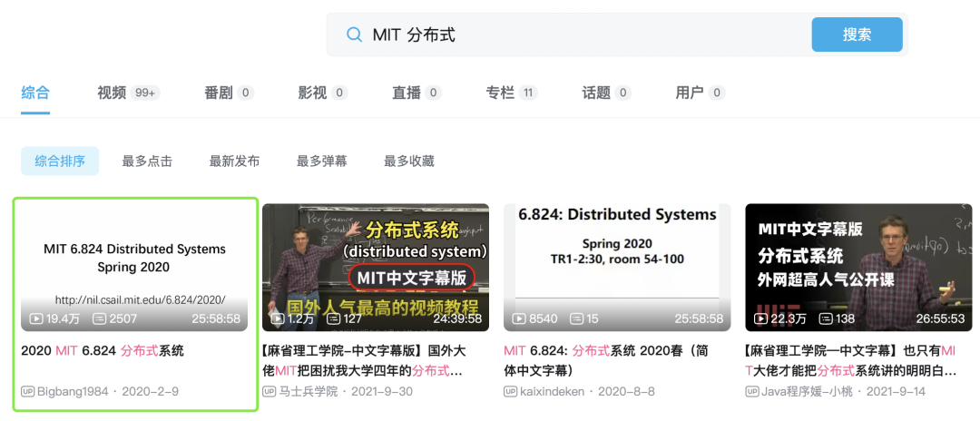Click the danmaku icon beside 2507

tap(100, 318)
